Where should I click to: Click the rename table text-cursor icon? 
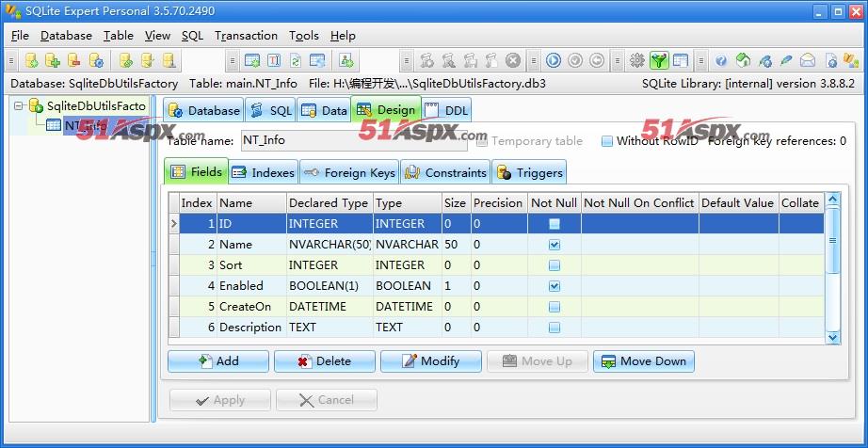[274, 60]
